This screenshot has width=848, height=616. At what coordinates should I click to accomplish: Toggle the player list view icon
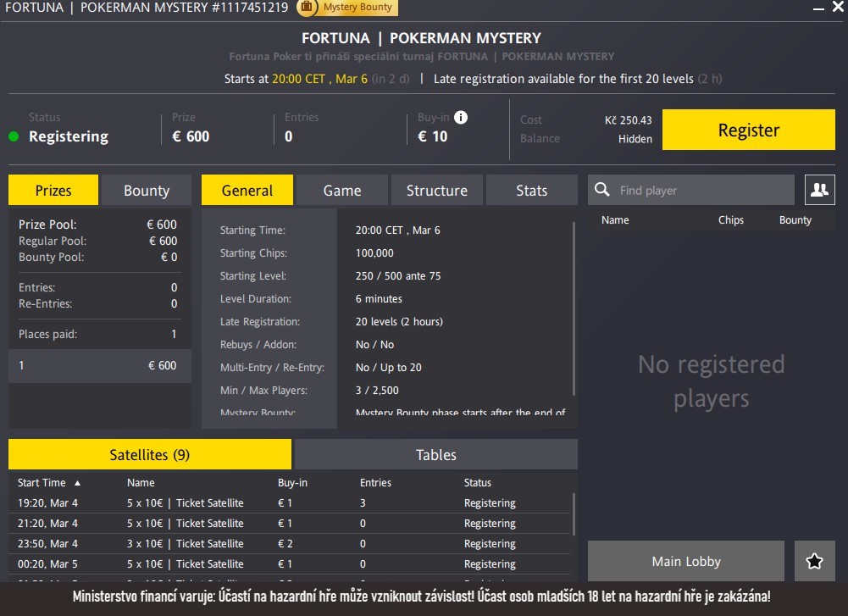point(819,190)
